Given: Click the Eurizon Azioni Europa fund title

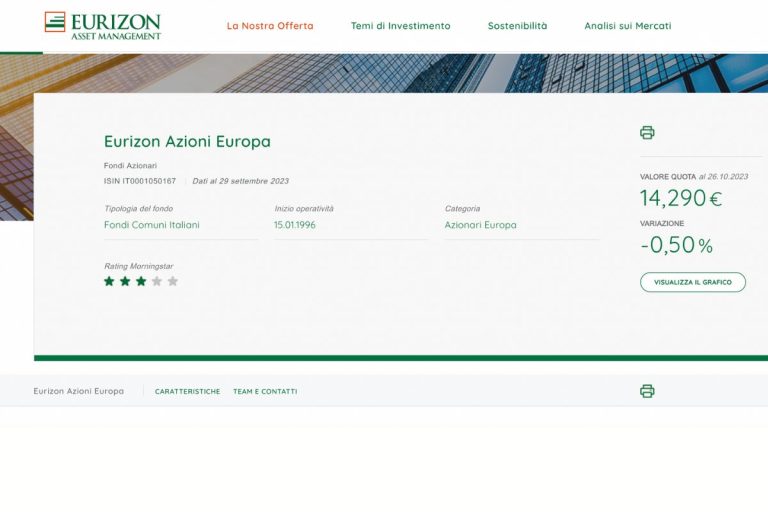Looking at the screenshot, I should pyautogui.click(x=187, y=141).
